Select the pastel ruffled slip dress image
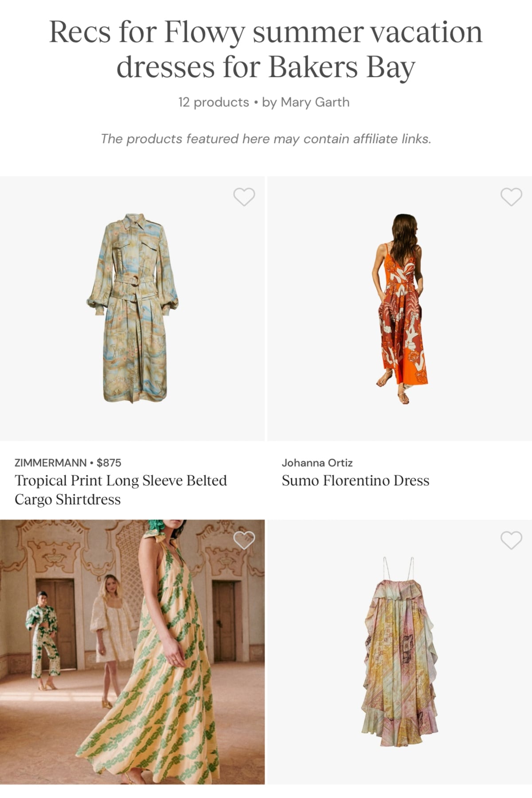532x798 pixels. click(399, 652)
